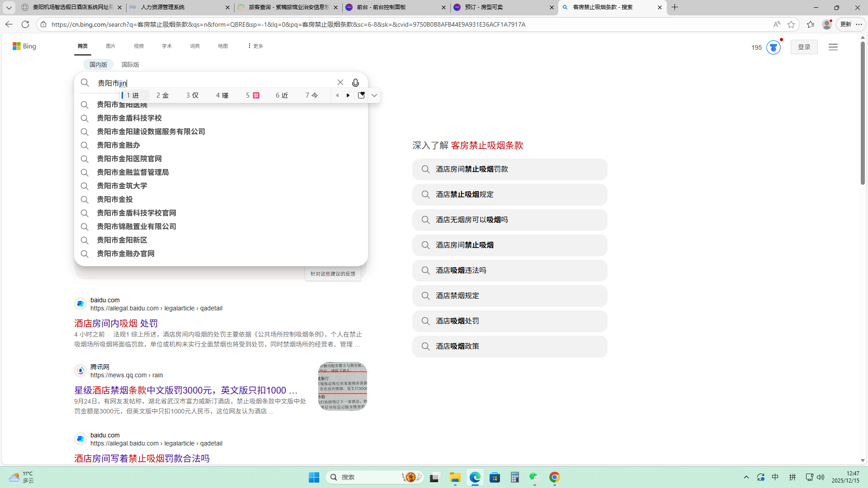Select 国内版 search version

[x=98, y=65]
